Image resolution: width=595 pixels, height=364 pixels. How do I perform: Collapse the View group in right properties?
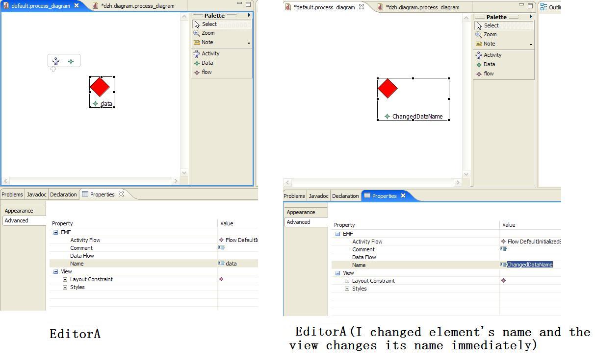pos(337,273)
